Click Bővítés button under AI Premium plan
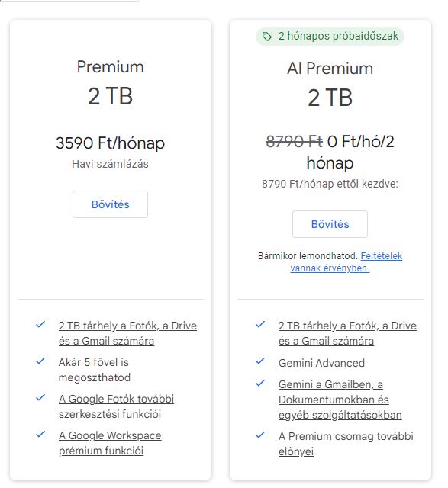 coord(330,224)
